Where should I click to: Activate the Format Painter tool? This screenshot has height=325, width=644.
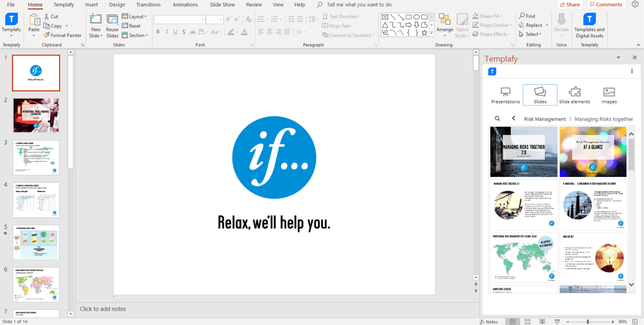click(62, 35)
